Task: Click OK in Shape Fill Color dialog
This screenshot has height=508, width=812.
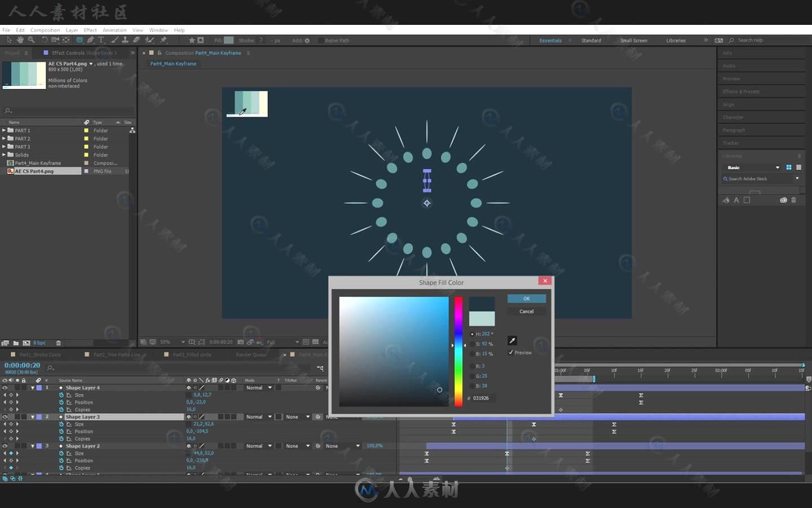Action: click(x=527, y=299)
